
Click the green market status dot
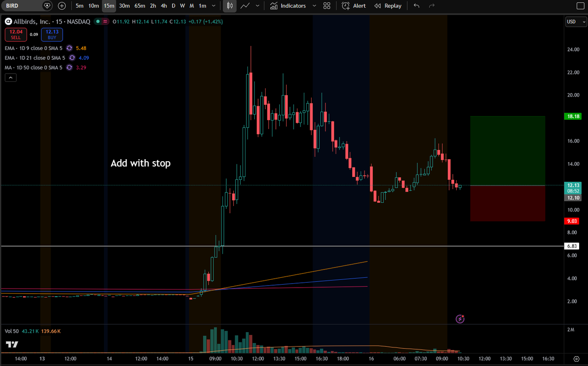pos(98,22)
